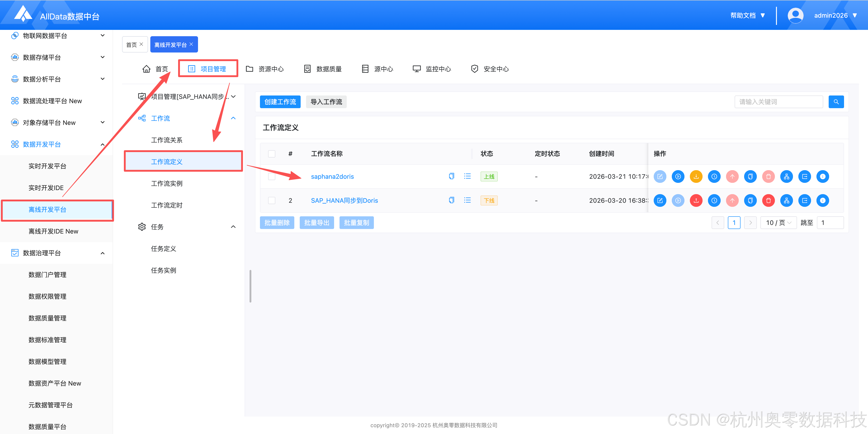
Task: Open timing clock icon for SAP_HANA同步到Doris
Action: click(x=714, y=200)
